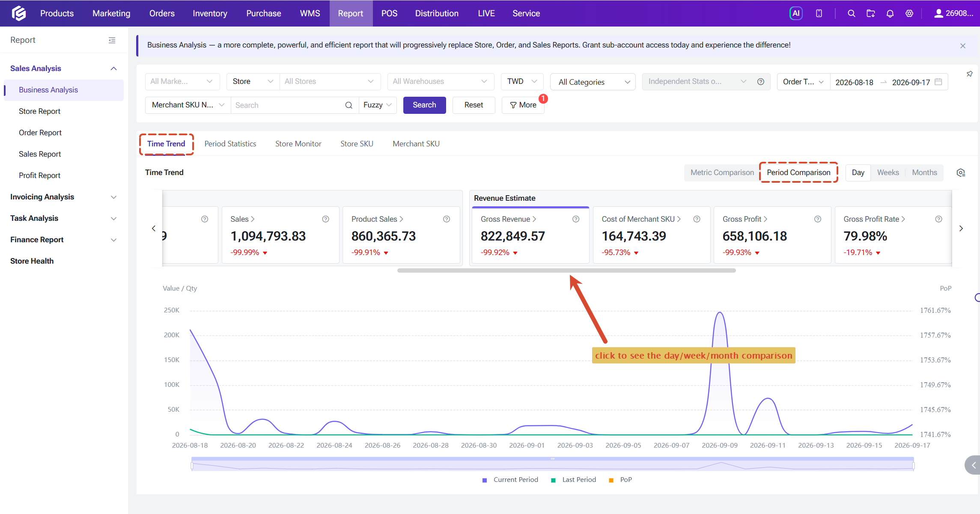Open Fuzzy match type dropdown
The height and width of the screenshot is (514, 980).
(x=378, y=105)
